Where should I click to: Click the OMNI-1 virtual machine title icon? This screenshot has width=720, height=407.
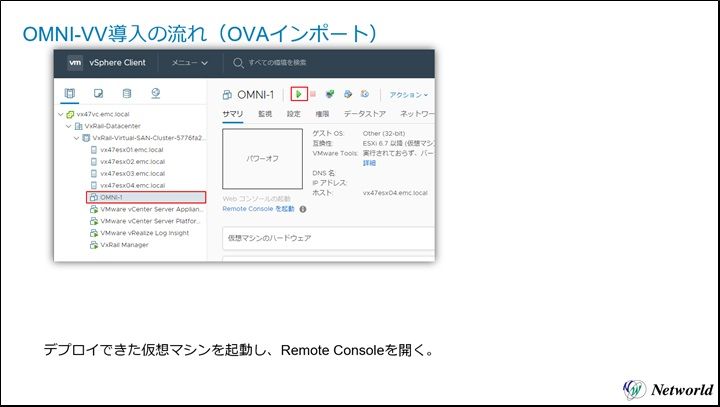tap(227, 95)
